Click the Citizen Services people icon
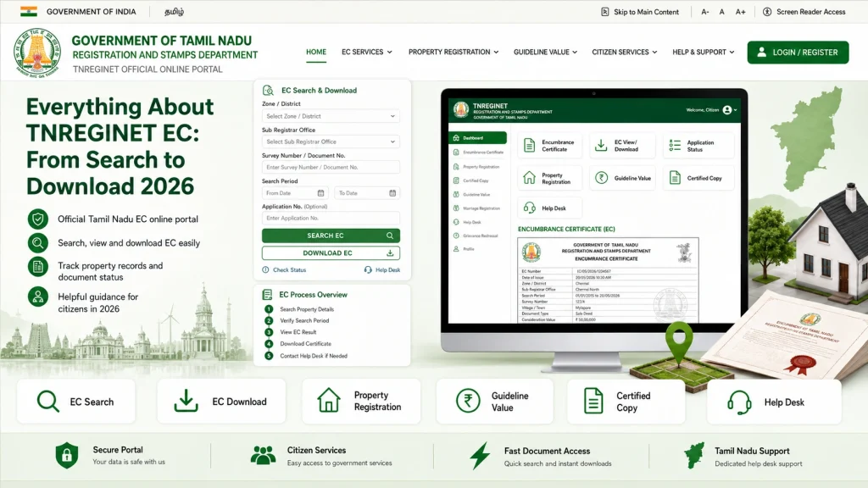 263,455
